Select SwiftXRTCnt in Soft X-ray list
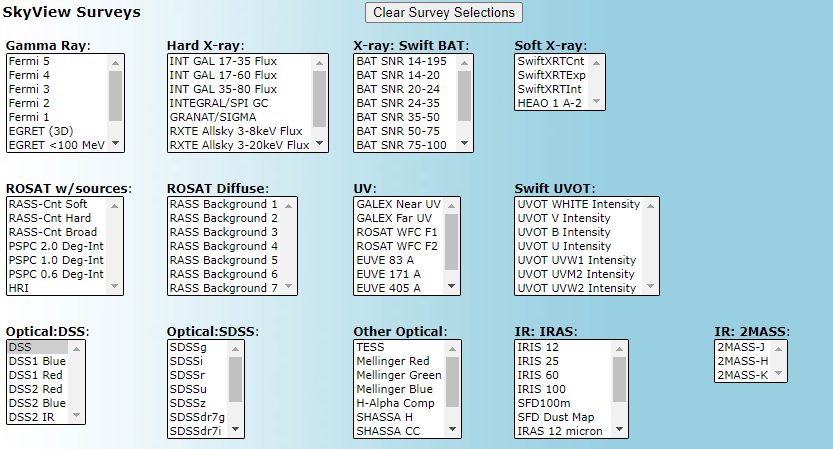This screenshot has height=449, width=833. (x=551, y=61)
